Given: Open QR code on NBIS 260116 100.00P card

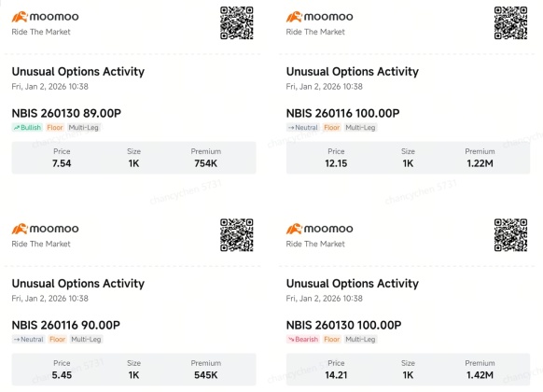Looking at the screenshot, I should [510, 22].
